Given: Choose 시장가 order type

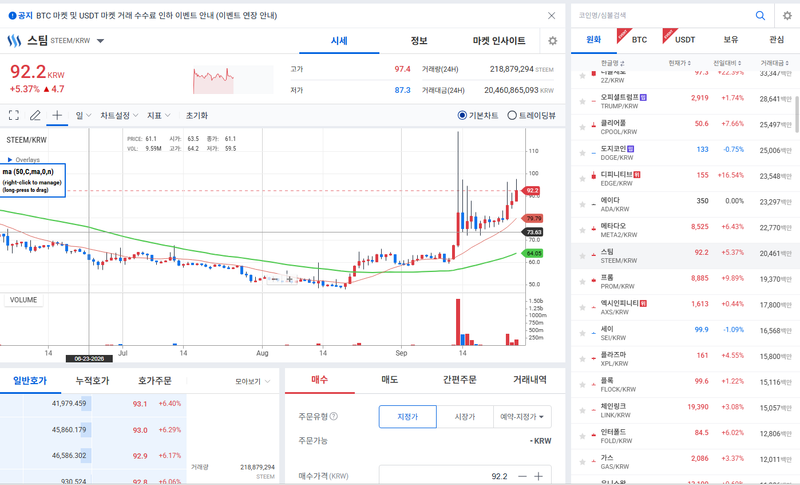Looking at the screenshot, I should (x=465, y=417).
